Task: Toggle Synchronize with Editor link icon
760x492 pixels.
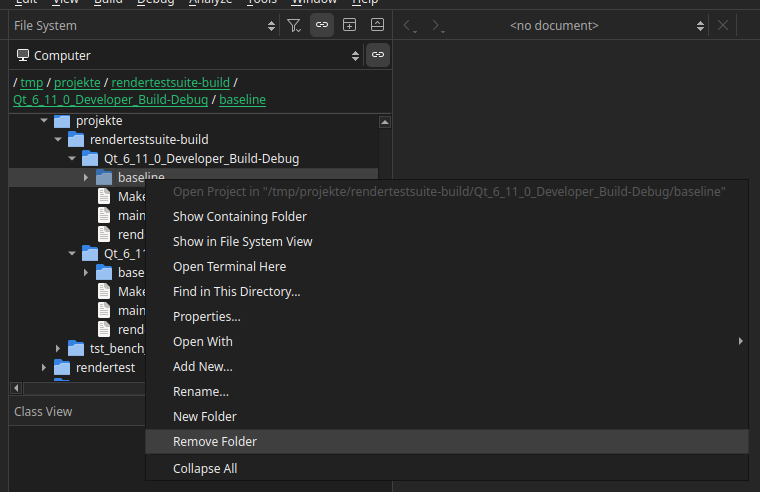Action: tap(322, 25)
